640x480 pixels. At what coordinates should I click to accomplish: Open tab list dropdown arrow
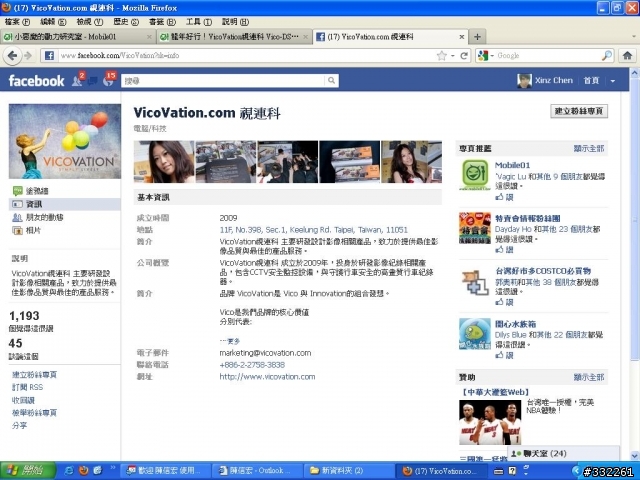tap(634, 37)
